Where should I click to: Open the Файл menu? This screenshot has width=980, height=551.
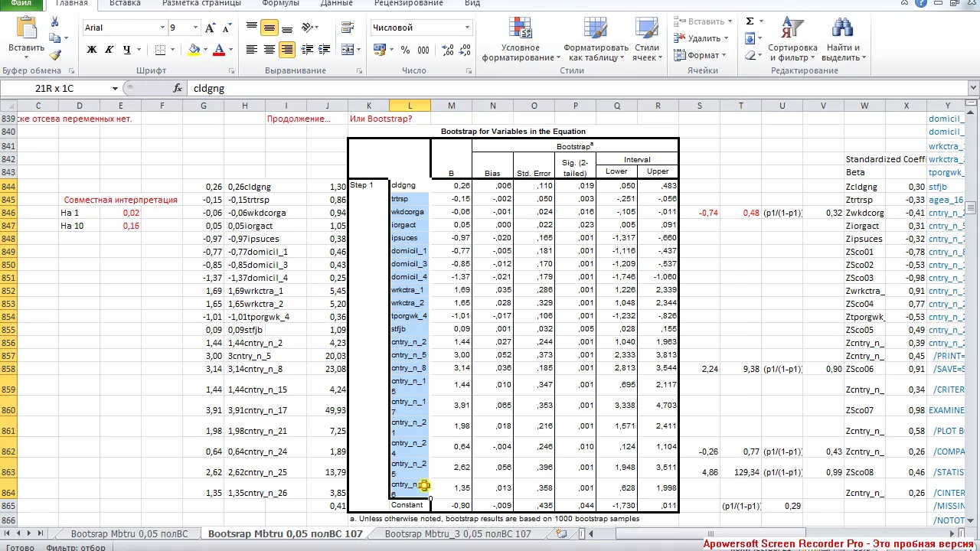21,3
